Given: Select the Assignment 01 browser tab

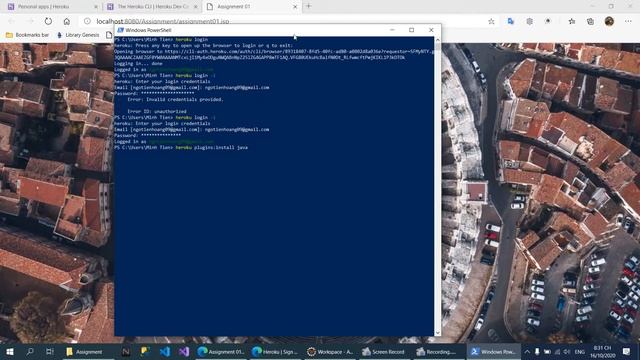Looking at the screenshot, I should tap(252, 7).
